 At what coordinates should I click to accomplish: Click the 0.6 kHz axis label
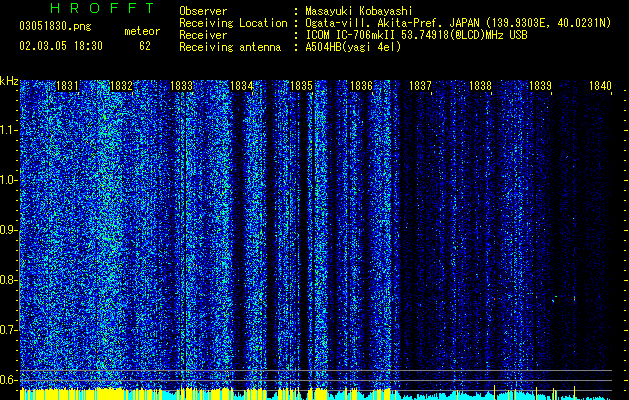coord(8,380)
